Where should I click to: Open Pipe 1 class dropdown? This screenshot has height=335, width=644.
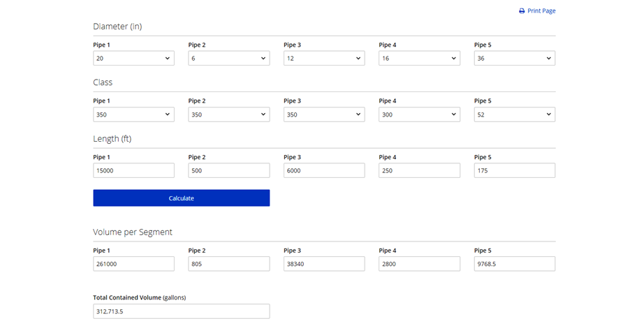133,114
